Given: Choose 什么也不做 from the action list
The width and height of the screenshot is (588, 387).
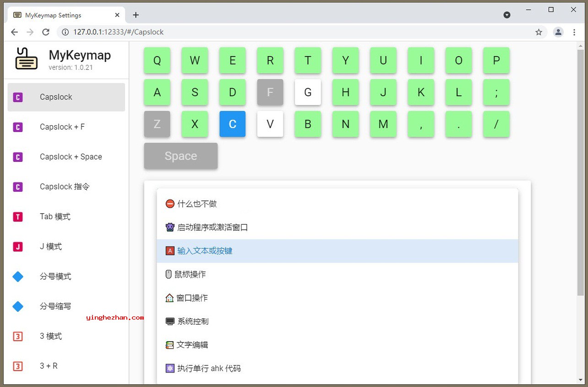Looking at the screenshot, I should pos(338,204).
